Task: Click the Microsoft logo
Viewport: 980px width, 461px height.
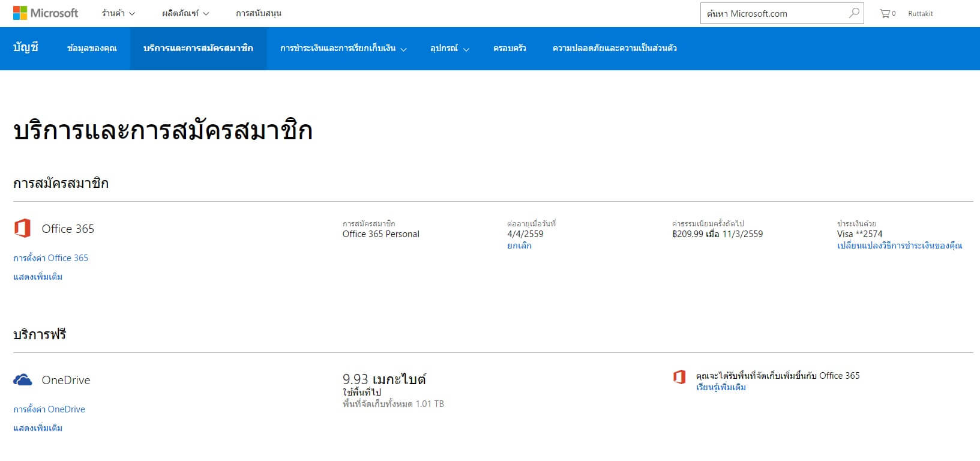Action: 46,13
